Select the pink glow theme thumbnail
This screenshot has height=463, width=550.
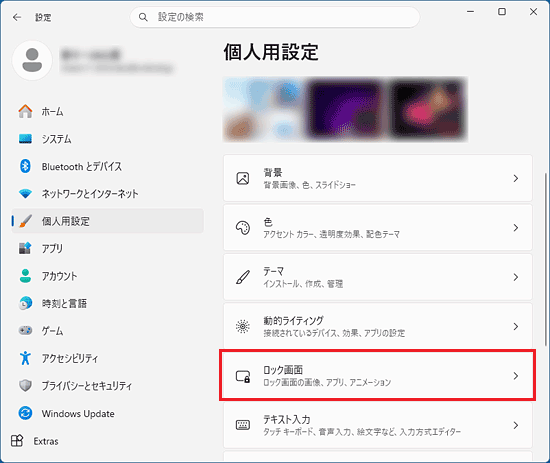[427, 109]
